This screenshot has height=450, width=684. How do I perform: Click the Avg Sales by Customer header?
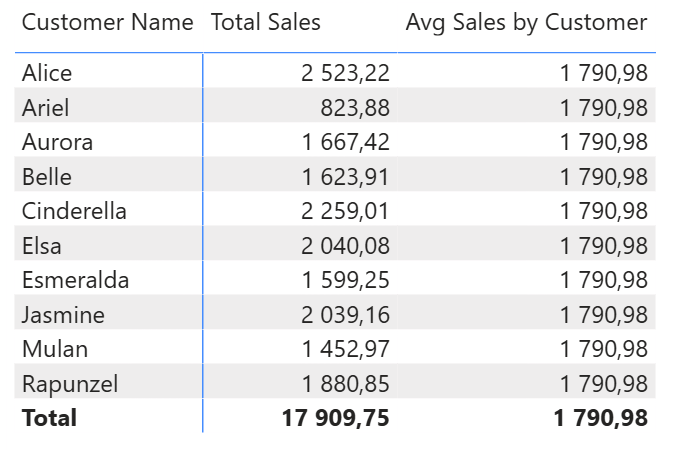526,22
